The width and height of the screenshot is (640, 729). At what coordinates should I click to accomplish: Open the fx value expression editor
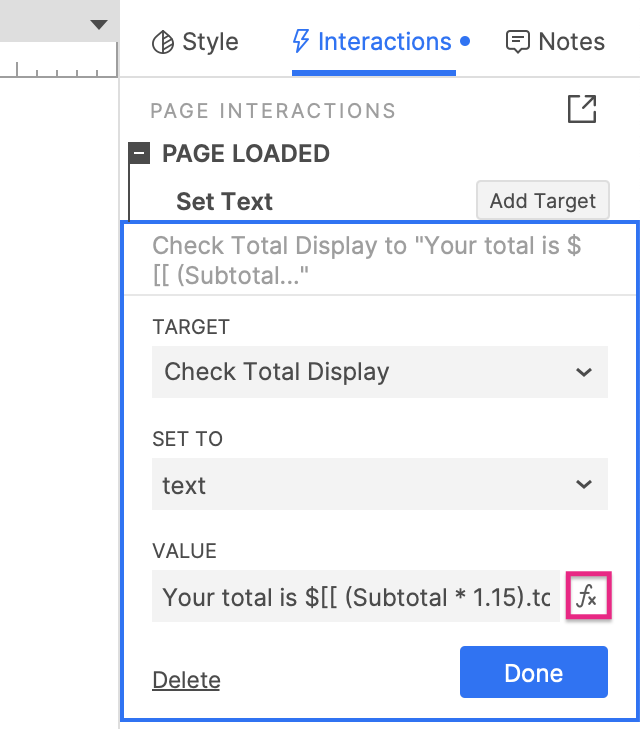[x=587, y=598]
